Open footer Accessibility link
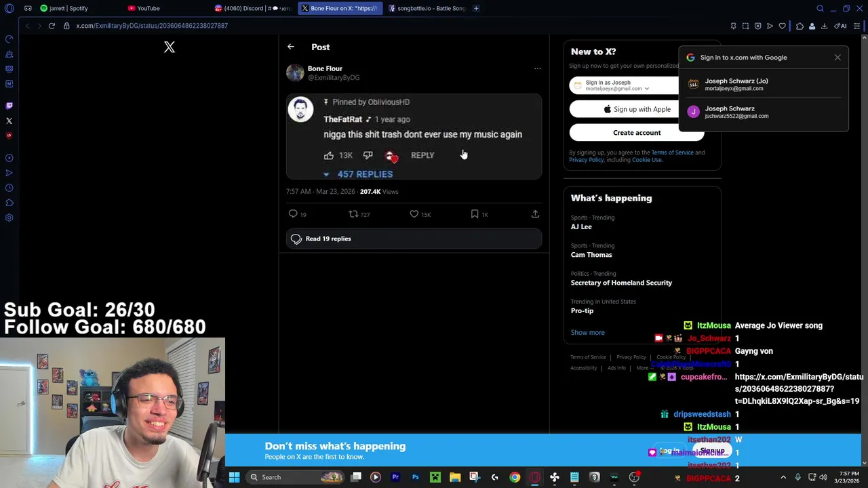Viewport: 868px width, 488px height. pyautogui.click(x=583, y=368)
